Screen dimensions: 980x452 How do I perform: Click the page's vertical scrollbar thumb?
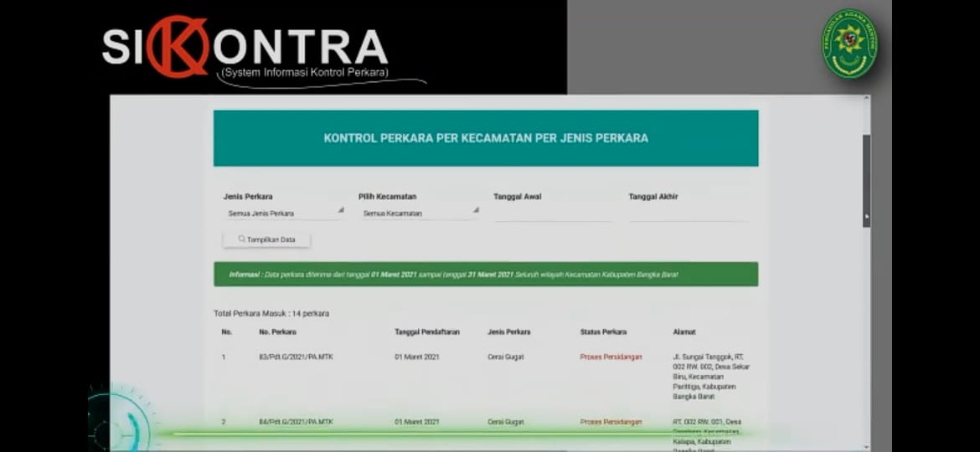click(x=866, y=181)
